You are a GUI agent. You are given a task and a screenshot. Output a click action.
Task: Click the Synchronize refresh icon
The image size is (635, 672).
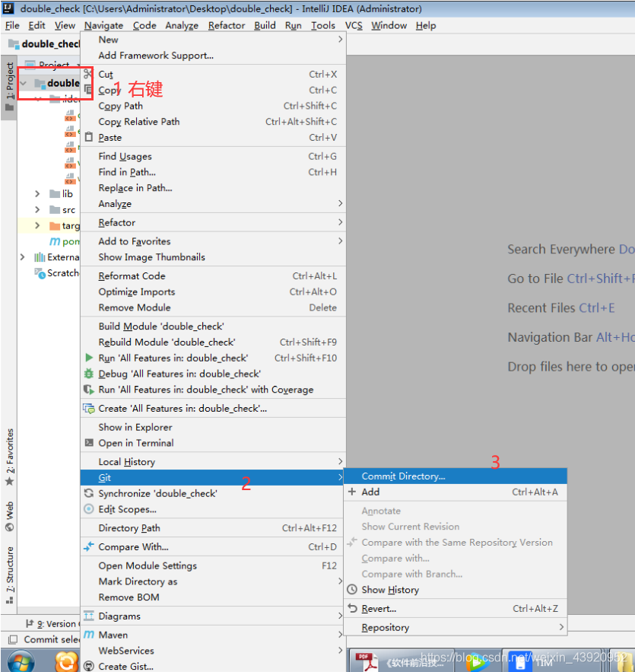coord(89,493)
